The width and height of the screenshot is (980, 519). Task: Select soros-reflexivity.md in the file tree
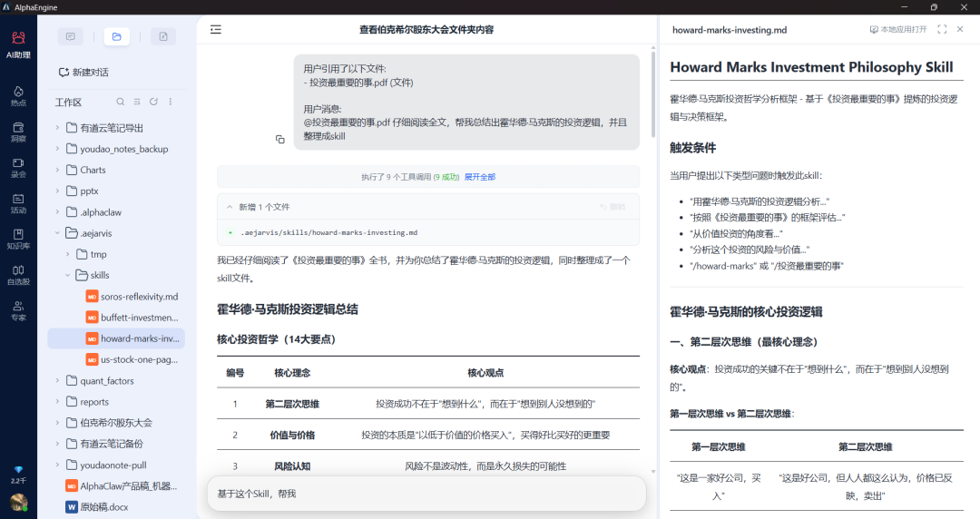pos(137,297)
